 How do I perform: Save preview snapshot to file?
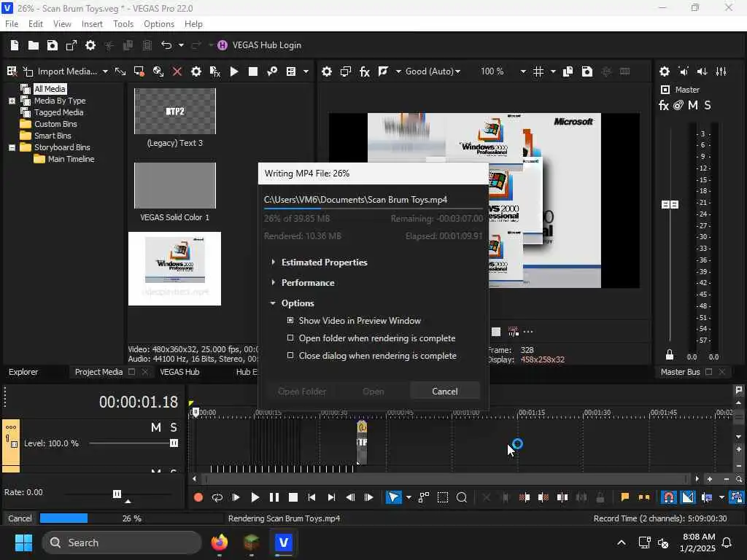point(587,71)
